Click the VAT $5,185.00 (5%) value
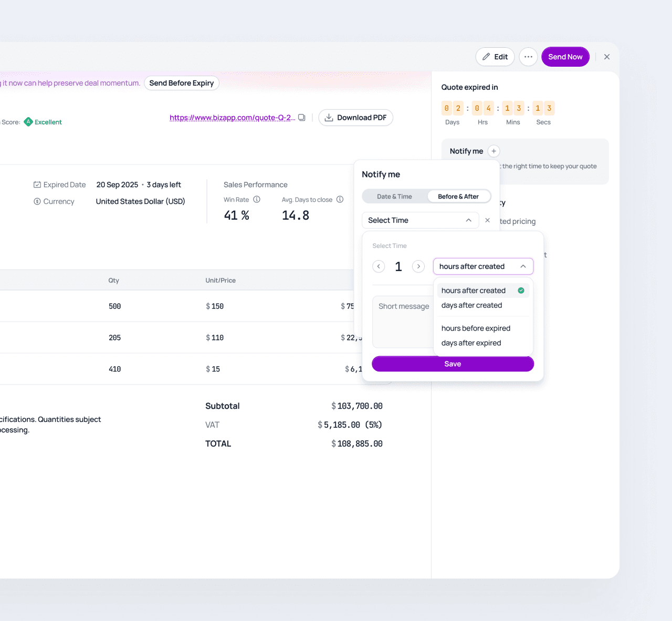672x621 pixels. [x=350, y=425]
